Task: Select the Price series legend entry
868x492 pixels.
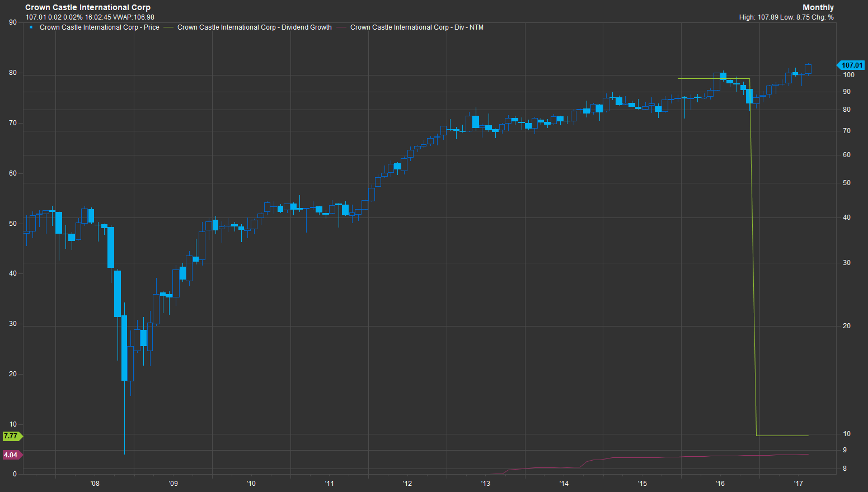Action: 100,27
